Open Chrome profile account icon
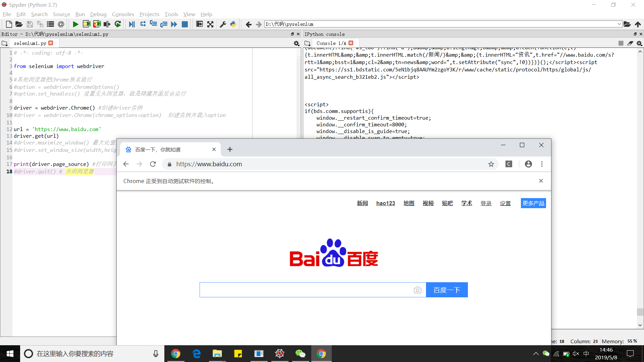Viewport: 644px width, 362px height. [x=528, y=164]
